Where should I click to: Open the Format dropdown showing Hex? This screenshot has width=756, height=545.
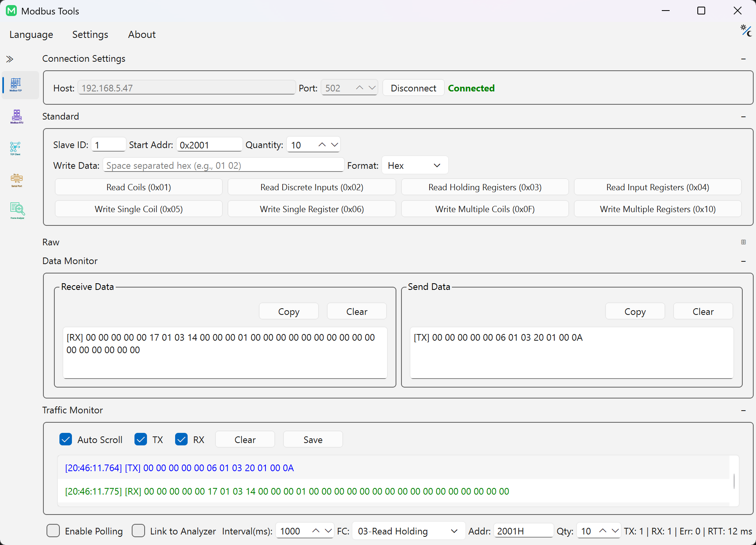(x=415, y=166)
